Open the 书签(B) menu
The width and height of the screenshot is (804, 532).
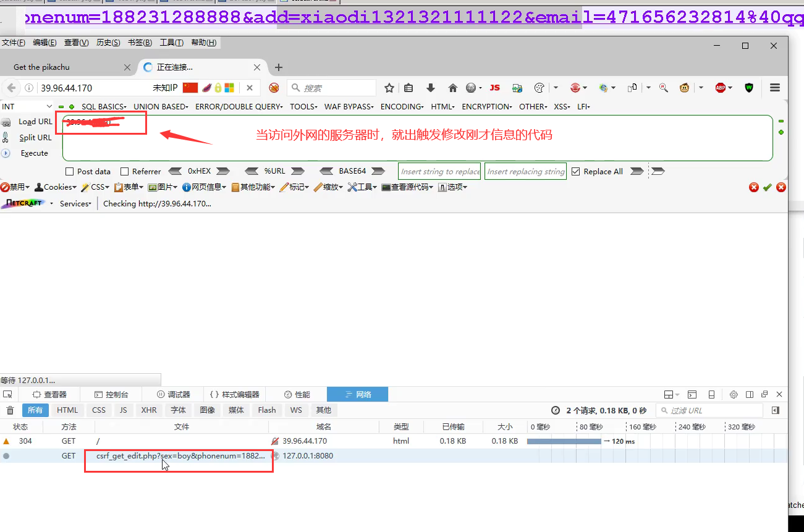coord(140,43)
